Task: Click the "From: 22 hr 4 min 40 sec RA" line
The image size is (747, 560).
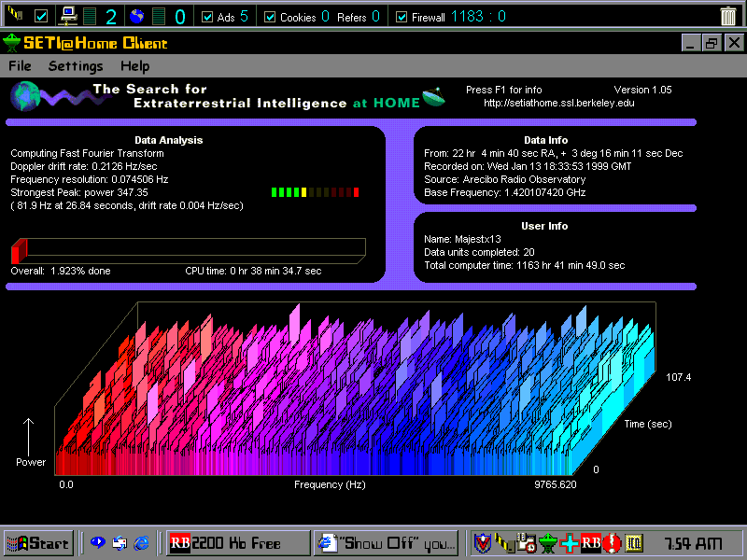Action: tap(554, 153)
